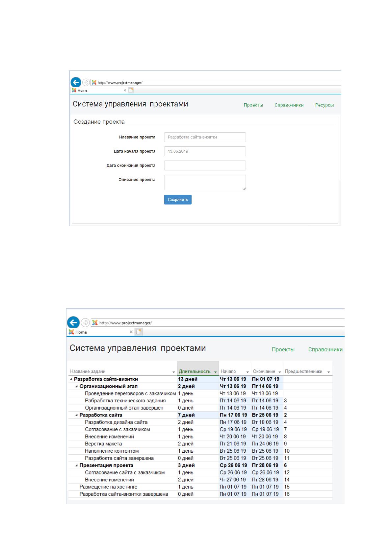Image resolution: width=392 pixels, height=554 pixels.
Task: Close the upper Home tab
Action: pyautogui.click(x=125, y=90)
